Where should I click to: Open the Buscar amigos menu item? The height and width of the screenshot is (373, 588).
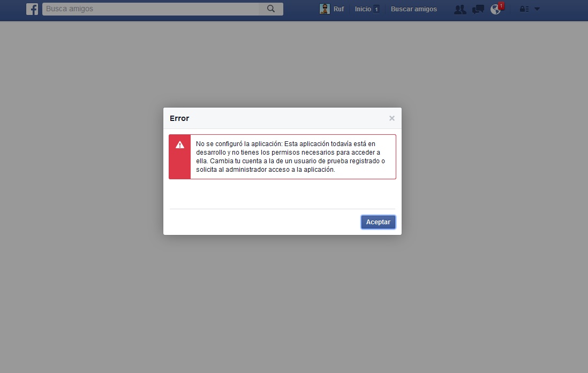413,9
